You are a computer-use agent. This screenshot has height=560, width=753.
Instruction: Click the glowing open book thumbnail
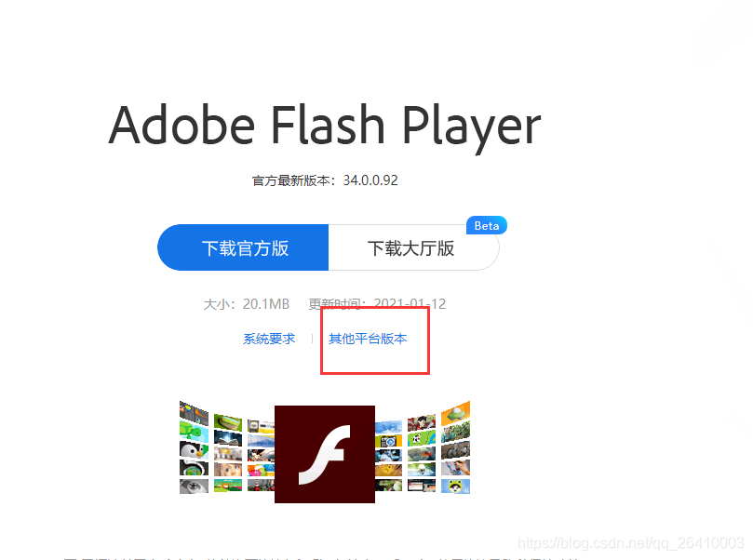coord(228,437)
